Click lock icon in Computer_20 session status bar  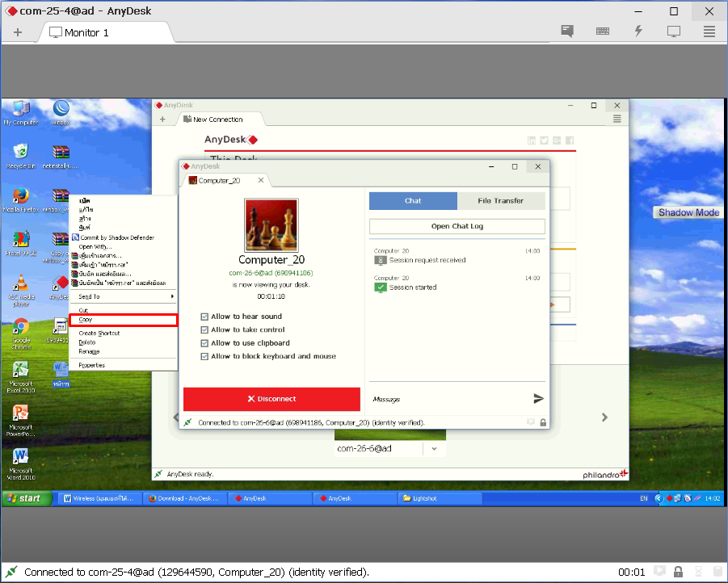(543, 422)
